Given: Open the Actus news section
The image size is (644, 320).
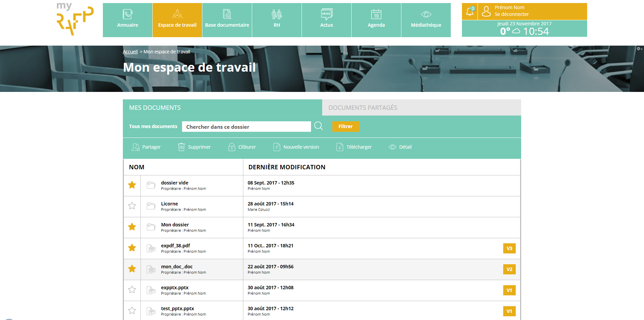Looking at the screenshot, I should click(x=327, y=20).
